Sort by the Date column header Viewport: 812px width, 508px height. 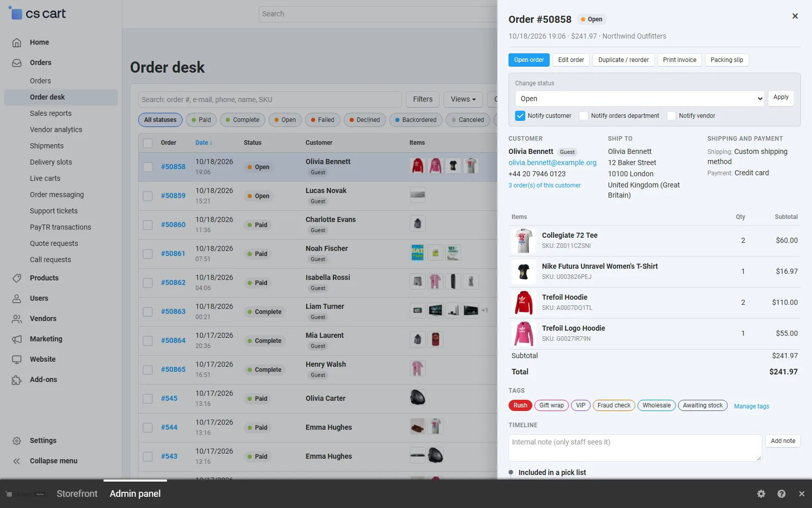(x=204, y=143)
